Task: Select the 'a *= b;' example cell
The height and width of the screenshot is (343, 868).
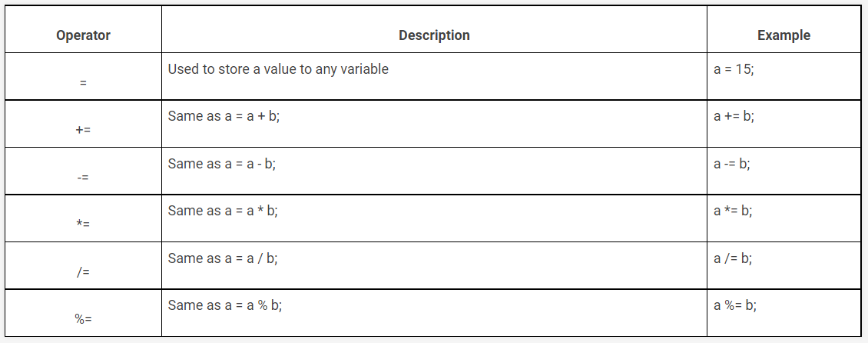Action: [x=733, y=211]
